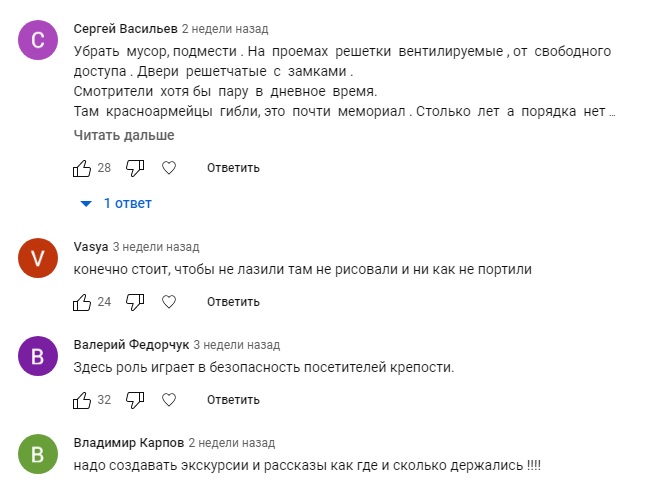Reply to Vasya's comment
Screen dimensions: 670x484
click(233, 301)
